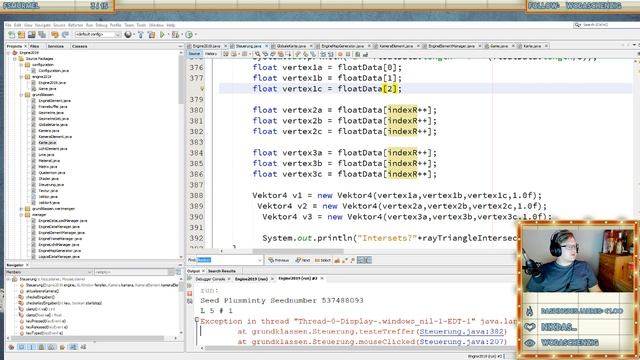The image size is (640, 360).
Task: Click the red Stop icon in output
Action: [x=190, y=293]
